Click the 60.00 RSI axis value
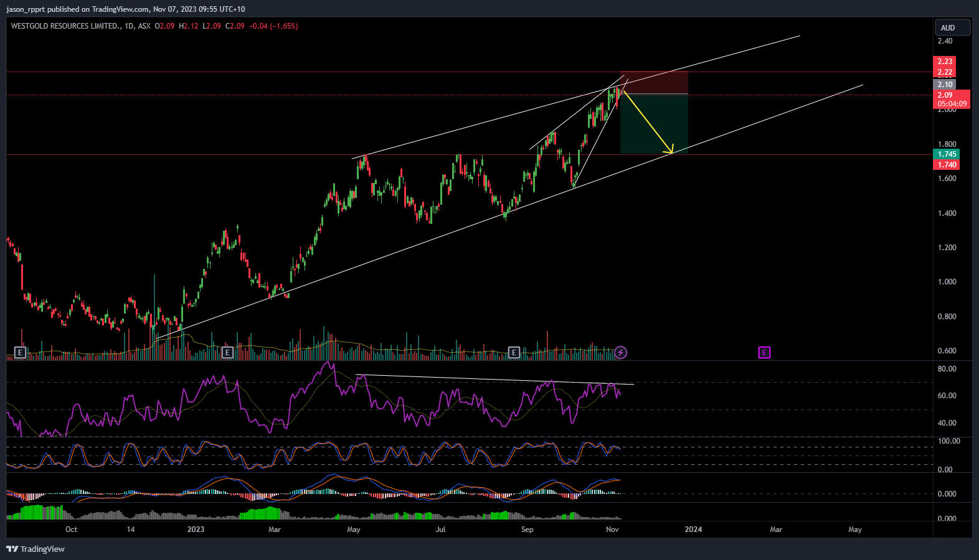Viewport: 979px width, 560px height. (x=947, y=396)
